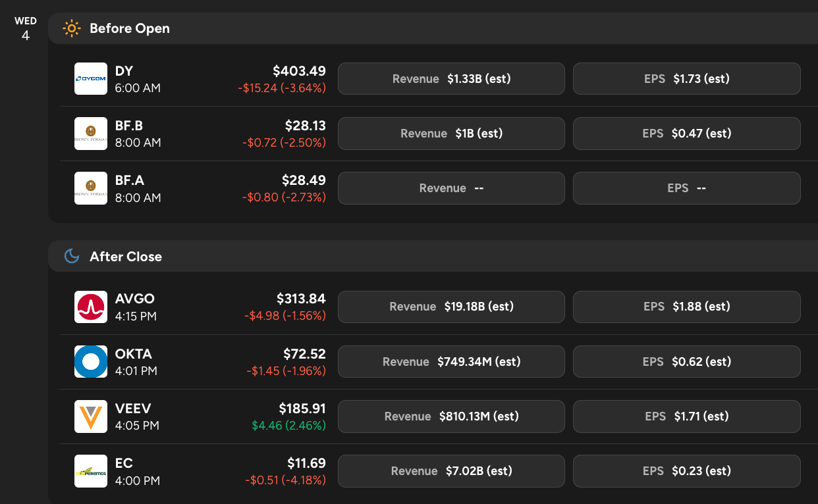Open OKTA Revenue $749.34M estimate box

click(x=451, y=362)
